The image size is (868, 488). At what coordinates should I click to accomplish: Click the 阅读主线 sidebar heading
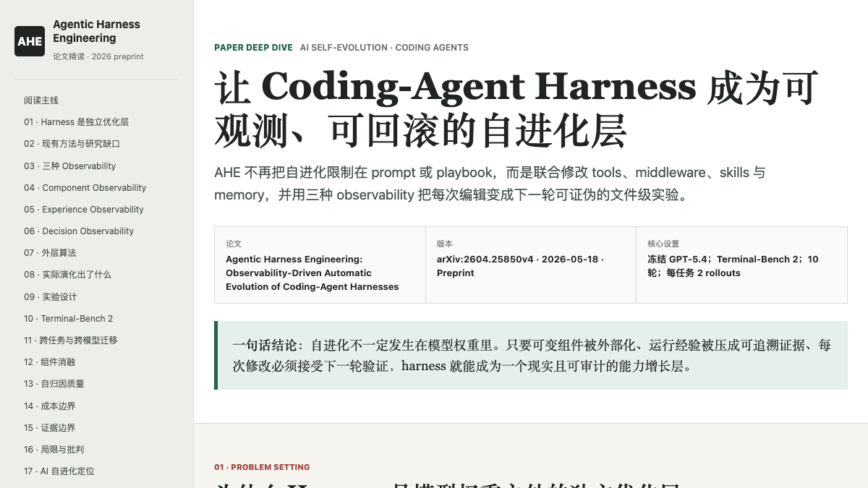click(41, 100)
